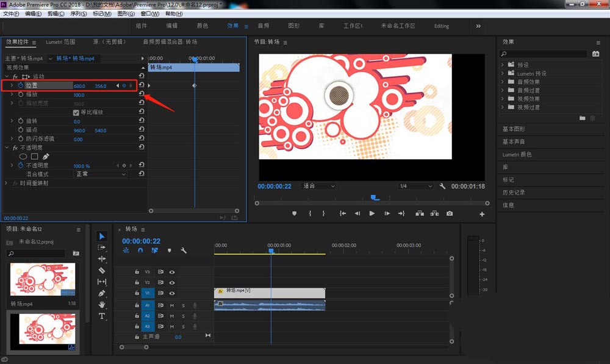Expand the 时间重映射 effect

point(6,183)
